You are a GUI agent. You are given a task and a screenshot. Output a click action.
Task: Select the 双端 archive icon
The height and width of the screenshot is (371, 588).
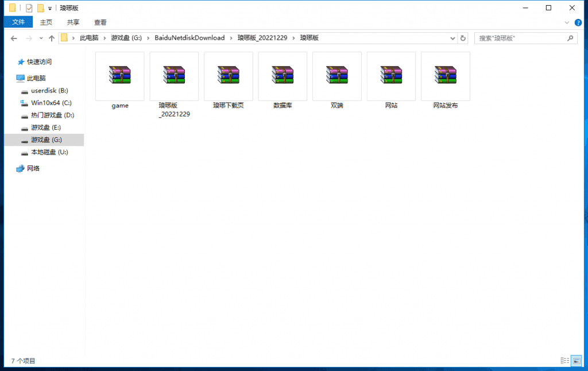[x=336, y=75]
